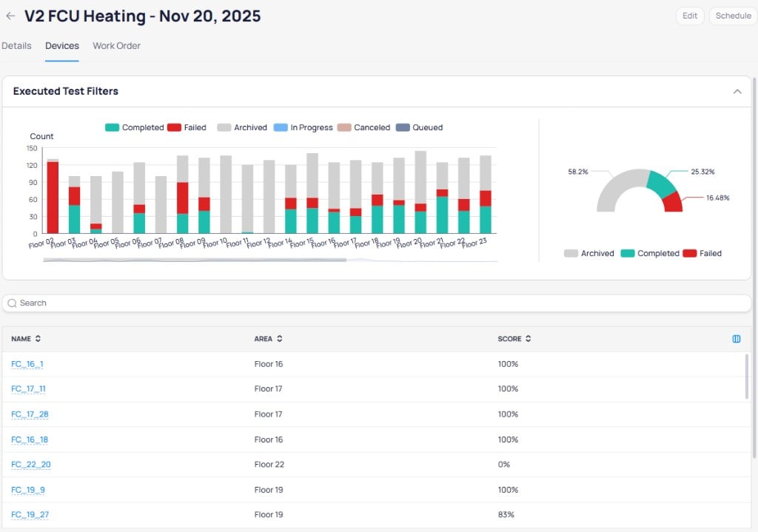Viewport: 758px width, 532px height.
Task: Toggle Archived in gauge chart legend
Action: point(588,253)
